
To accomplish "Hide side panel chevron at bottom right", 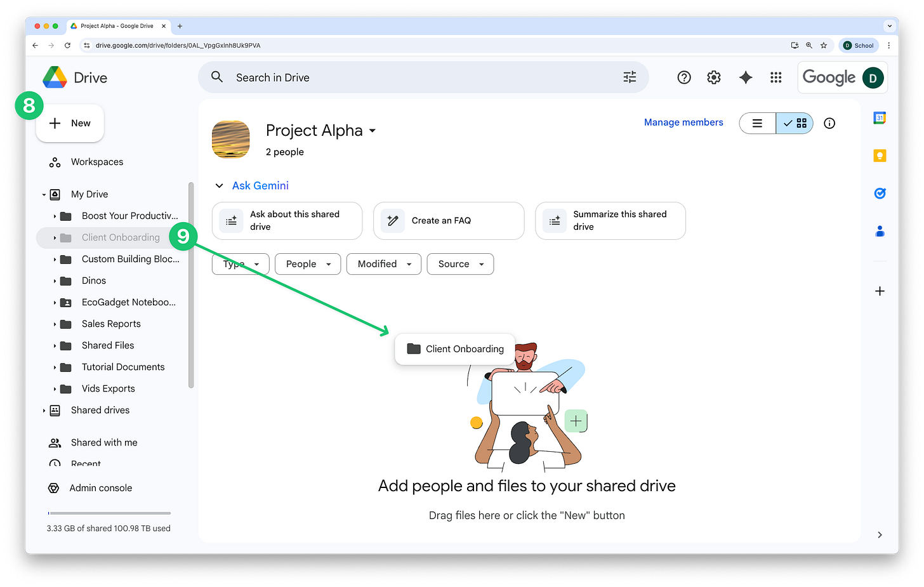I will point(880,535).
